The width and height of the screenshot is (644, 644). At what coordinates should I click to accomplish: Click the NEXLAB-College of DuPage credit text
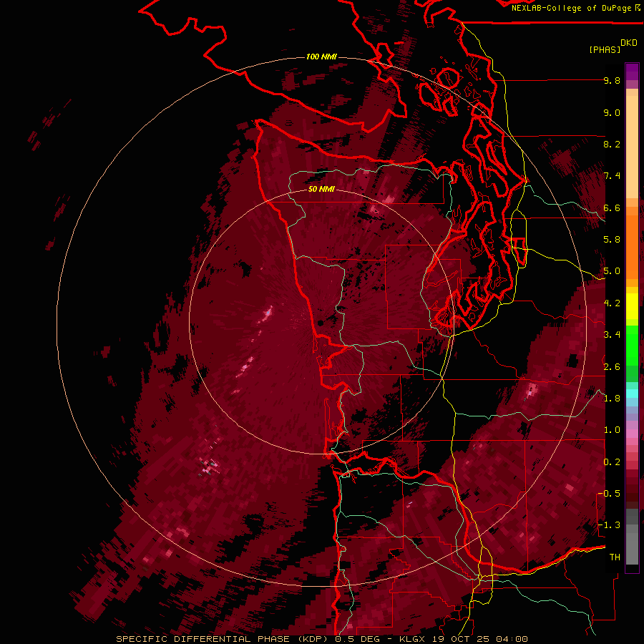pyautogui.click(x=572, y=8)
